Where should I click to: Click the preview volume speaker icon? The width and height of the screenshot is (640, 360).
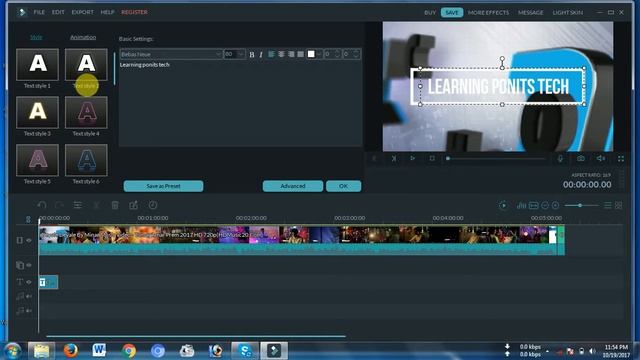(600, 158)
